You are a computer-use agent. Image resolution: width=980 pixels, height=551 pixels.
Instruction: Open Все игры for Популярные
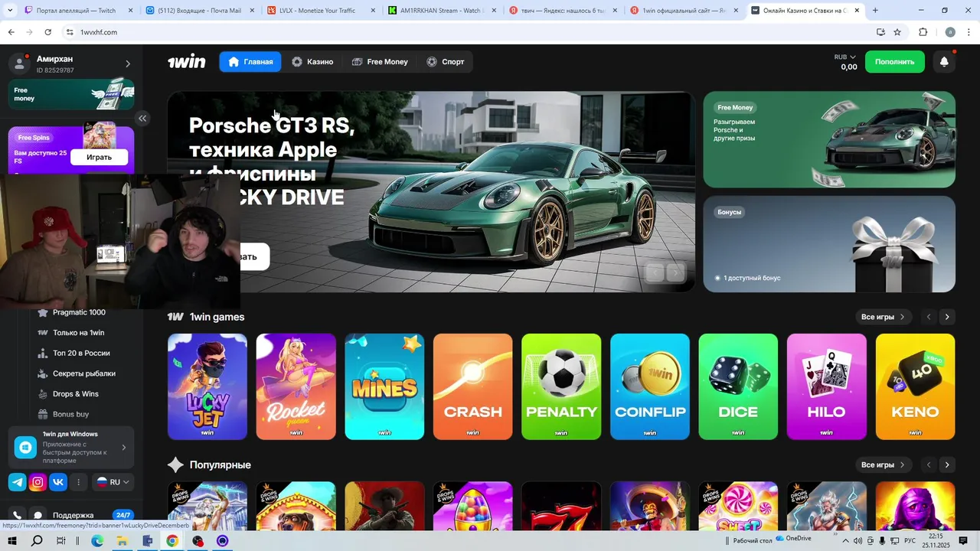(883, 465)
